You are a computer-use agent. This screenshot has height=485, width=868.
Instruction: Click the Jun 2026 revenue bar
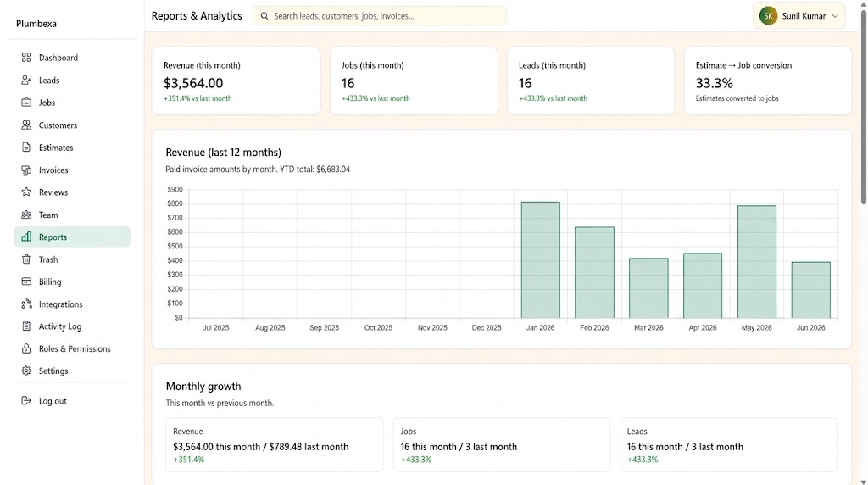point(810,290)
